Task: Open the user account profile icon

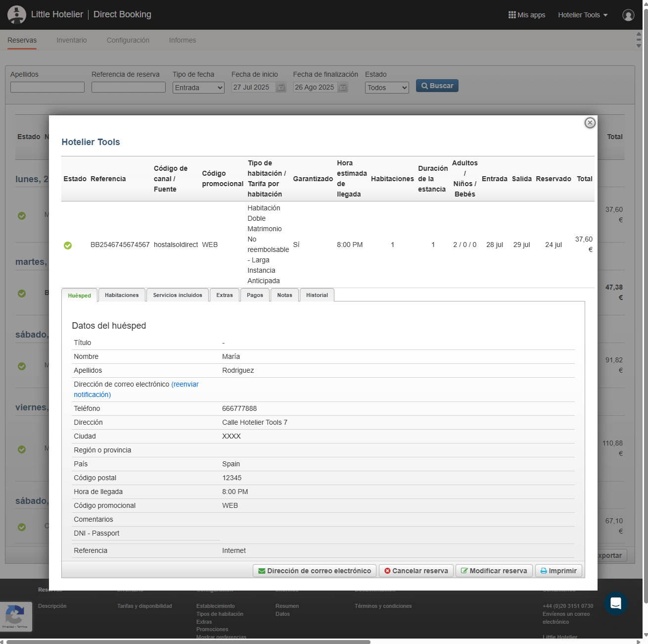Action: click(628, 15)
